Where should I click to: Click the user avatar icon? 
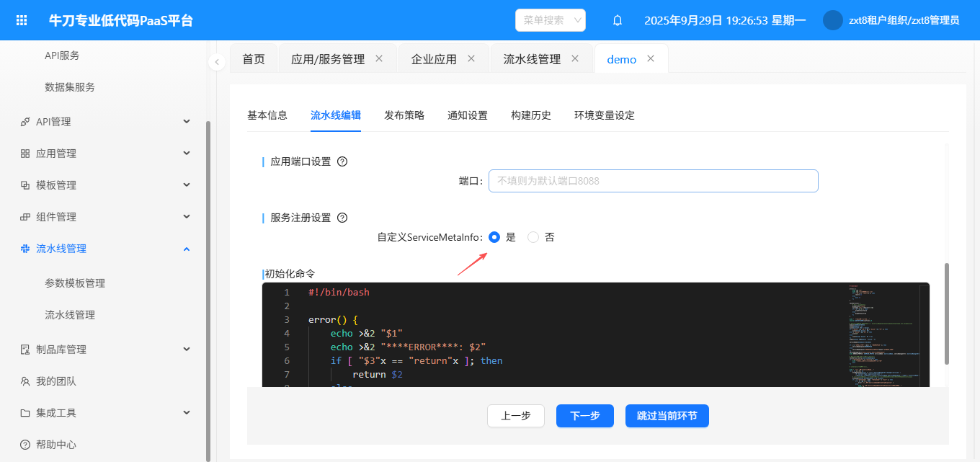coord(832,20)
